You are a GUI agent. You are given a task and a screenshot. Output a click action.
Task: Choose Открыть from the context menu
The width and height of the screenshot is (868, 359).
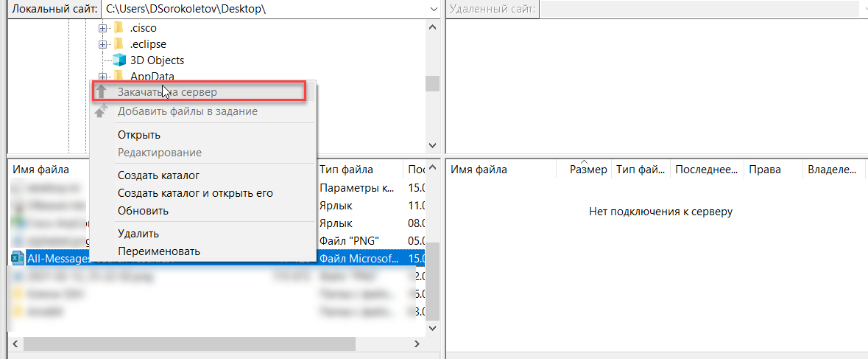click(x=139, y=135)
